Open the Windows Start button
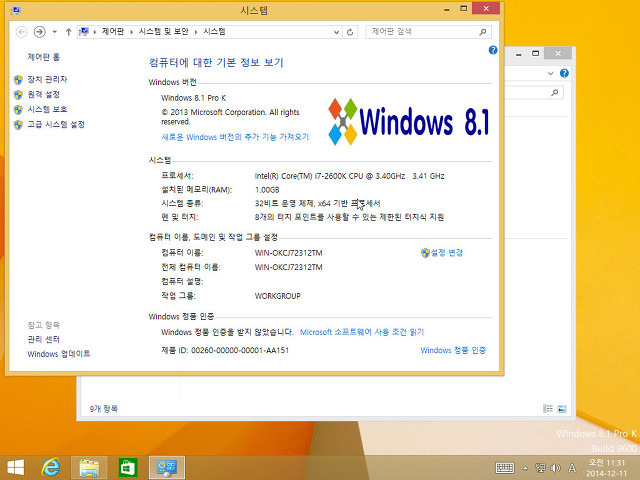640x480 pixels. click(x=16, y=467)
